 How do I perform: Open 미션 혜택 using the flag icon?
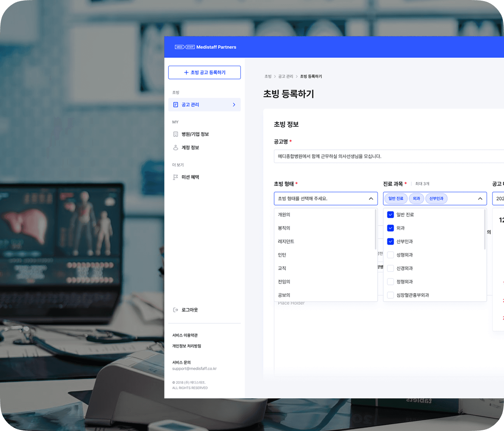pyautogui.click(x=176, y=177)
